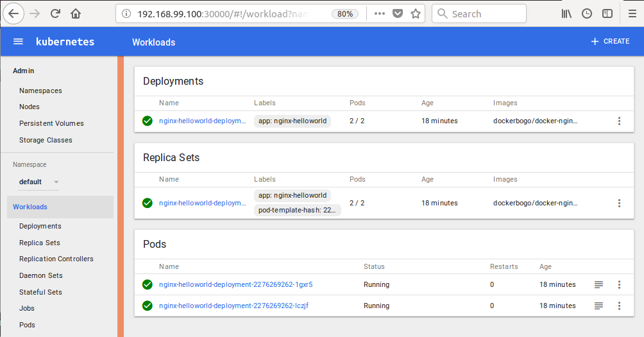Screen dimensions: 644x337
Task: Click green status icon of pod lczjf
Action: point(148,306)
